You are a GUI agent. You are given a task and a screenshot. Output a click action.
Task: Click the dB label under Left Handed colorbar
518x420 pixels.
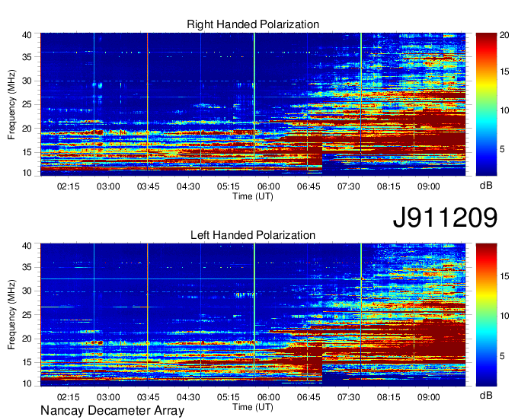point(486,395)
